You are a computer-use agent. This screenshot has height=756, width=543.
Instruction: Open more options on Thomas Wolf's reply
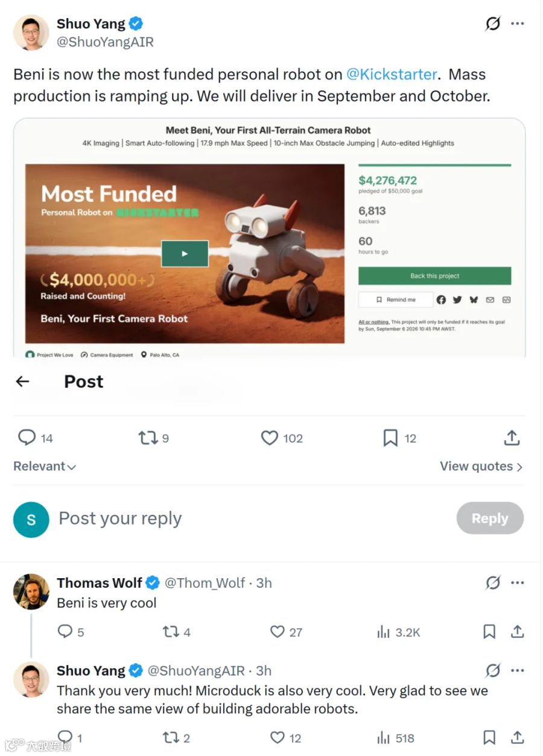pos(517,583)
